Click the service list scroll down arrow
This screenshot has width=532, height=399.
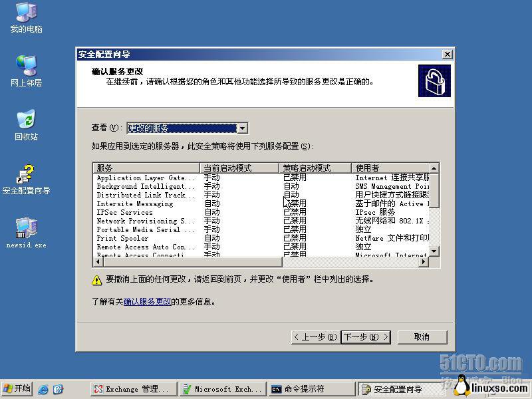pyautogui.click(x=434, y=251)
